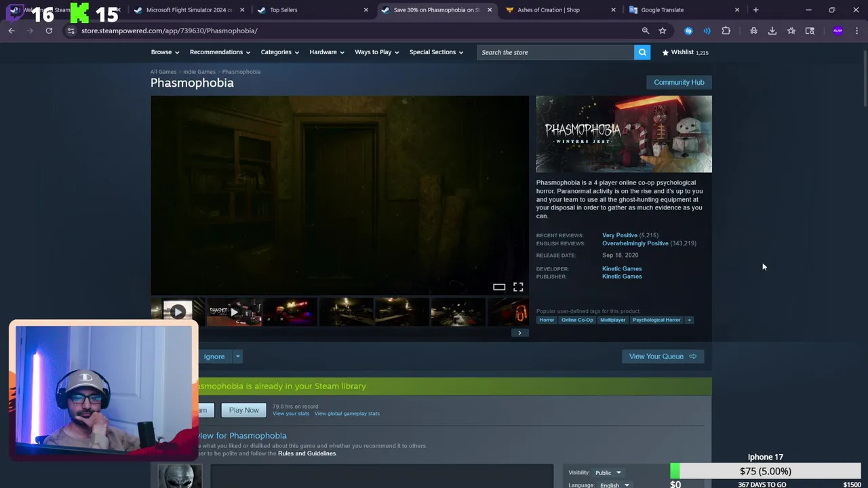Click the store search magnifier button

coord(642,52)
